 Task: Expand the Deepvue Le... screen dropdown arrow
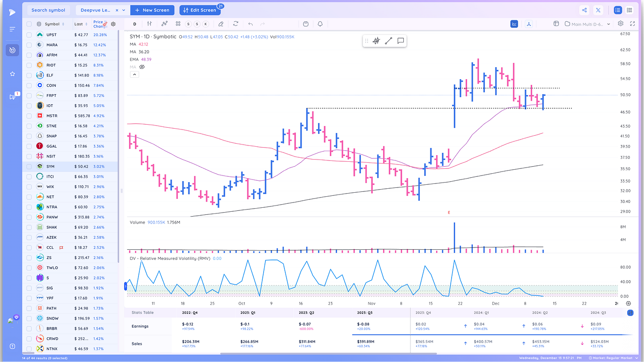point(124,10)
